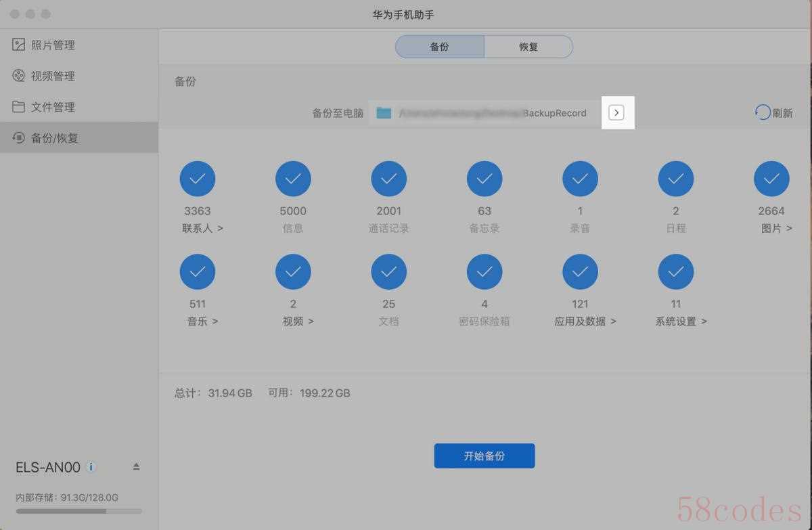This screenshot has width=812, height=530.
Task: Select the 备份 backup tab
Action: pos(440,47)
